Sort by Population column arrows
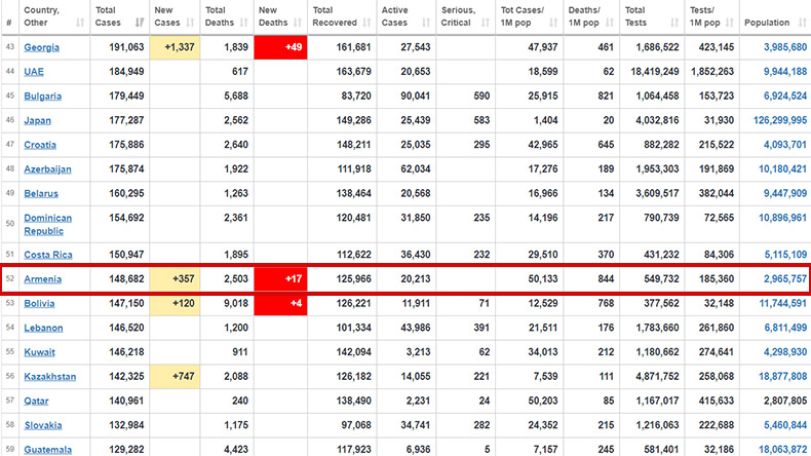The image size is (811, 456). 803,22
